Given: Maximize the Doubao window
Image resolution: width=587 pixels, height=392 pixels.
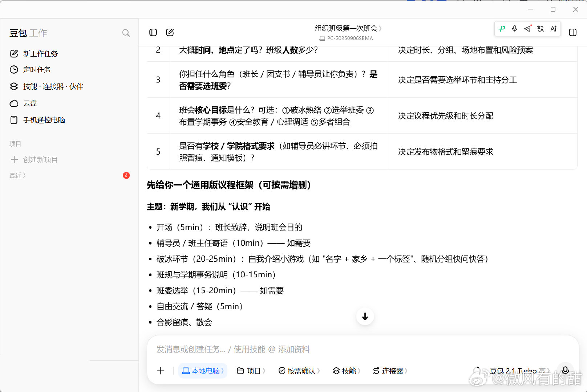Looking at the screenshot, I should pyautogui.click(x=553, y=9).
